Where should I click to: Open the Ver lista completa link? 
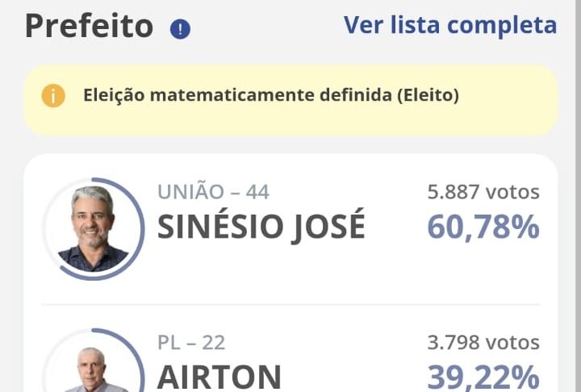(x=449, y=25)
